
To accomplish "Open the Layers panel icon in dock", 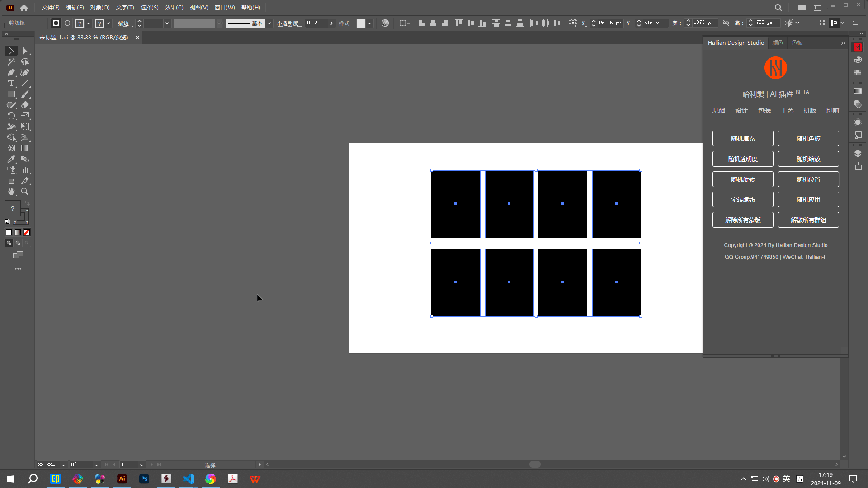I will tap(858, 154).
